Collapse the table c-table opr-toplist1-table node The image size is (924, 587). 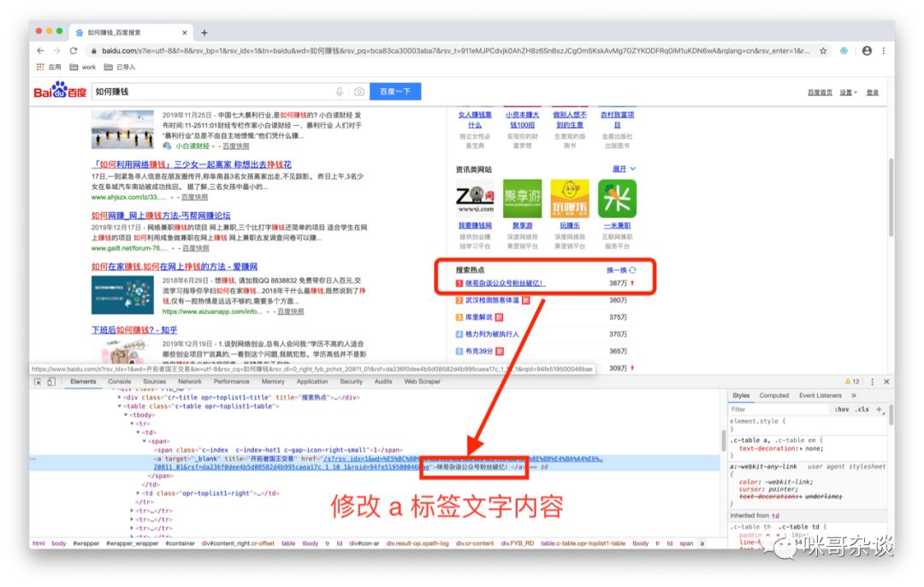click(120, 406)
